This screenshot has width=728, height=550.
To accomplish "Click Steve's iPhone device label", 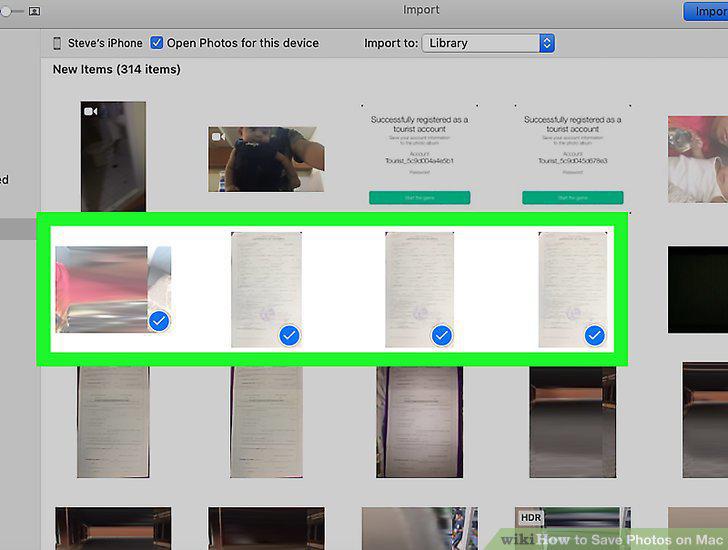I will click(x=105, y=43).
